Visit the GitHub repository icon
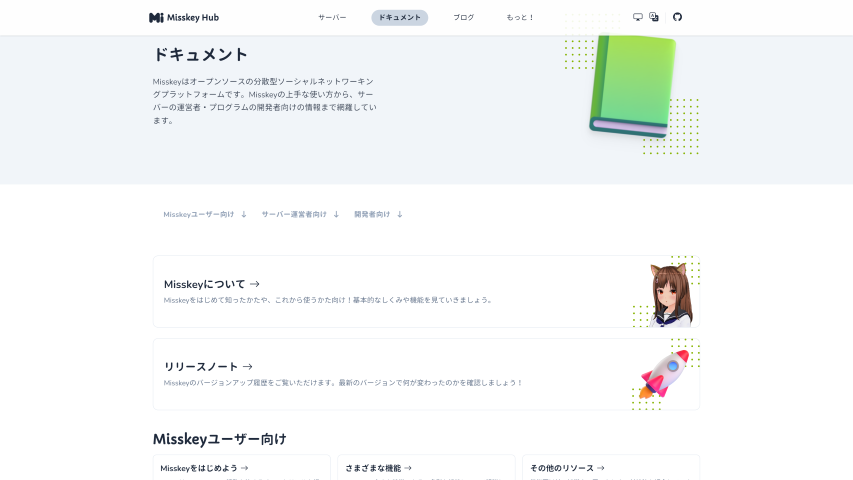853x480 pixels. tap(677, 17)
